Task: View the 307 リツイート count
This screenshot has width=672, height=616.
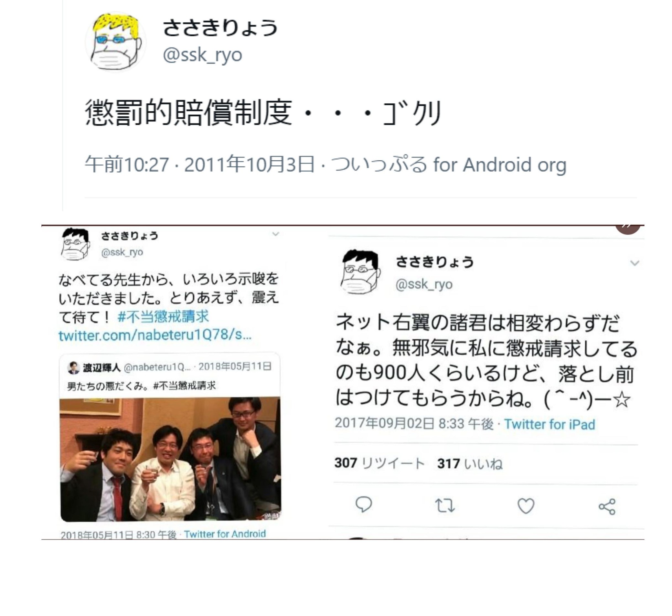Action: pos(379,463)
